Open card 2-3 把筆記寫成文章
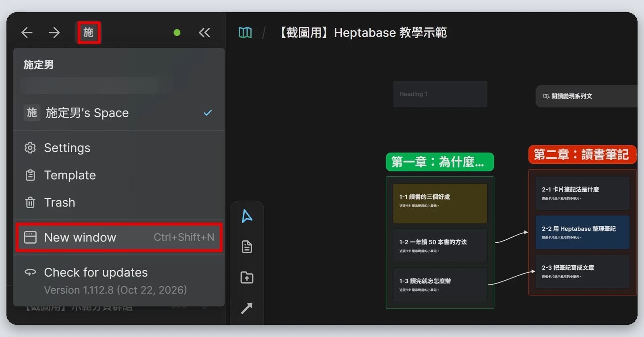The width and height of the screenshot is (644, 337). (x=582, y=271)
